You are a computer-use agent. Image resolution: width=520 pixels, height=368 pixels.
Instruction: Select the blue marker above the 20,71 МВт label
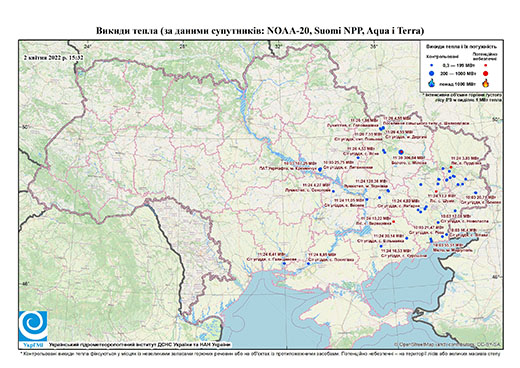click(475, 193)
